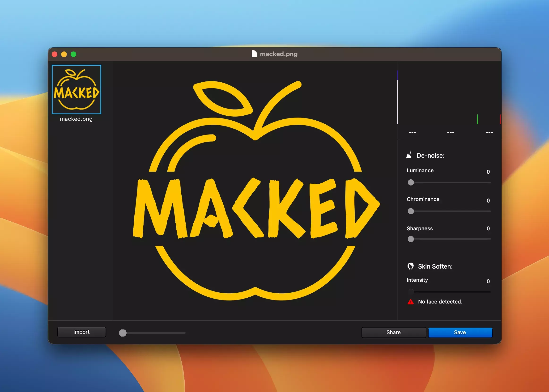549x392 pixels.
Task: Click the Sharpness slider handle
Action: coord(411,239)
